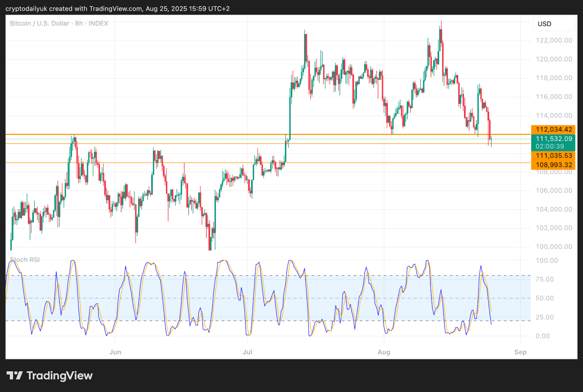Click the Jun label on time axis
This screenshot has height=392, width=583.
pyautogui.click(x=115, y=352)
